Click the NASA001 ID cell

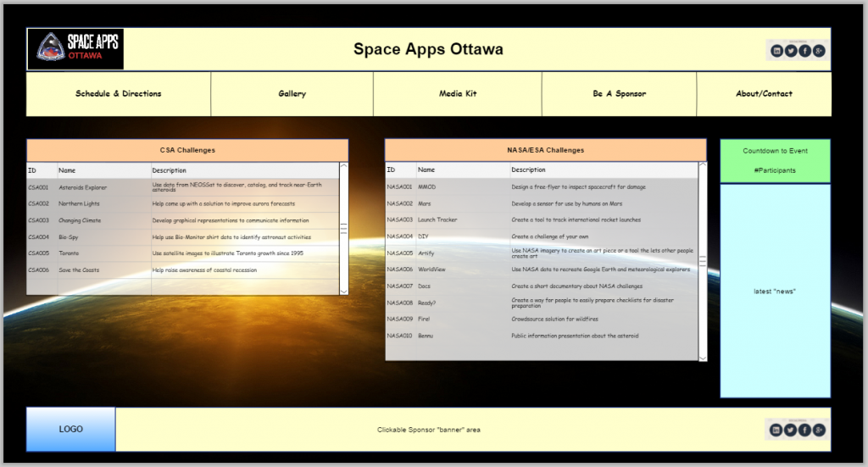400,187
